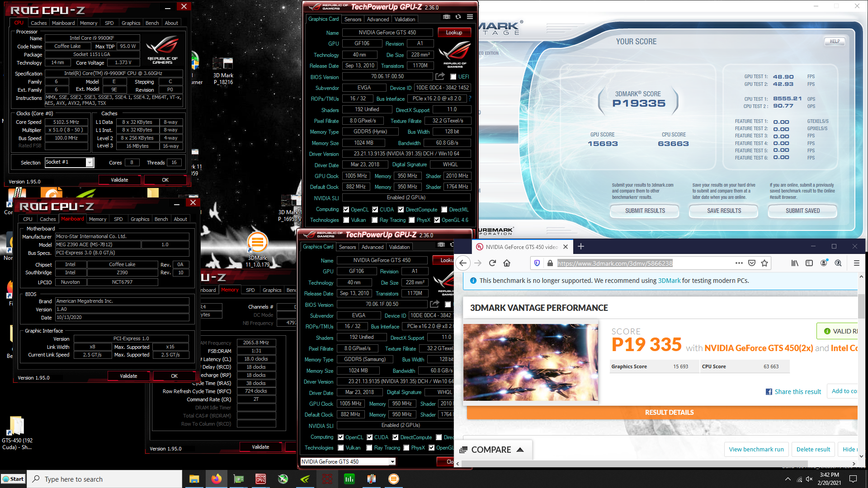The height and width of the screenshot is (488, 868).
Task: Toggle OpenCL checkbox in top GPU-Z
Action: (x=346, y=209)
